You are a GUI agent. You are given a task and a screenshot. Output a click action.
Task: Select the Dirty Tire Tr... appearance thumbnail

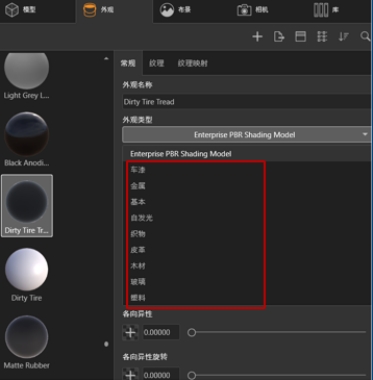27,206
